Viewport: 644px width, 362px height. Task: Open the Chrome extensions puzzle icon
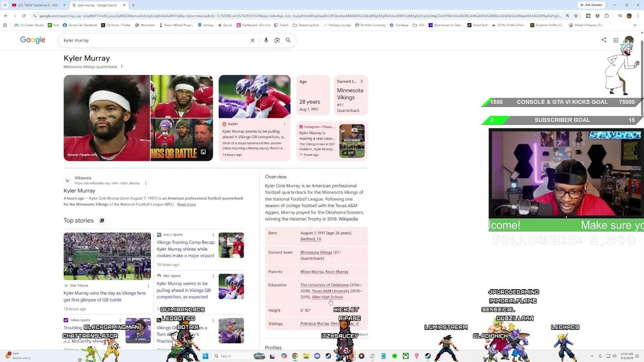607,16
